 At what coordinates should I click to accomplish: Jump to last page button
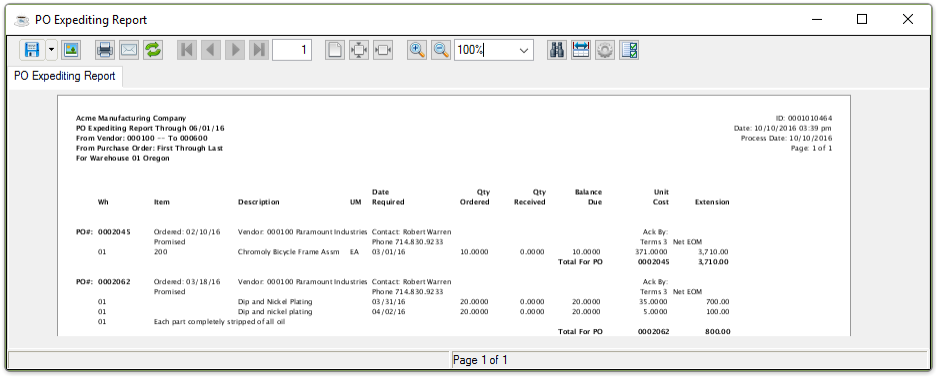[259, 50]
